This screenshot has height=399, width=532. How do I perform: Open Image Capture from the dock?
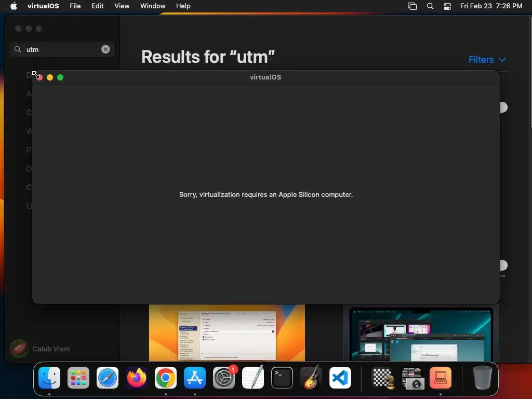[x=412, y=378]
